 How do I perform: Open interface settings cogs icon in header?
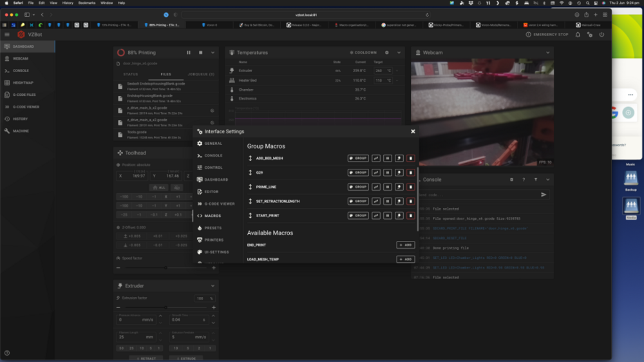tap(590, 35)
